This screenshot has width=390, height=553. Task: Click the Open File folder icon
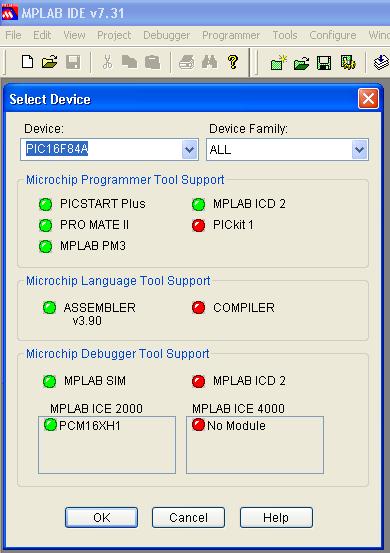click(x=50, y=62)
